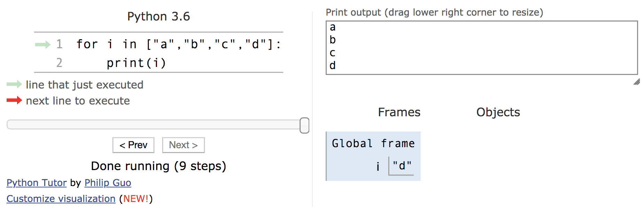The height and width of the screenshot is (210, 644).
Task: Open the Python Tutor link
Action: coord(37,183)
